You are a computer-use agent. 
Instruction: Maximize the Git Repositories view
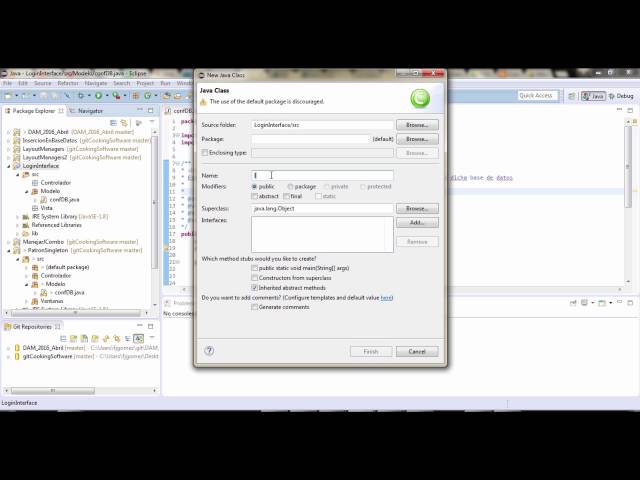[151, 326]
